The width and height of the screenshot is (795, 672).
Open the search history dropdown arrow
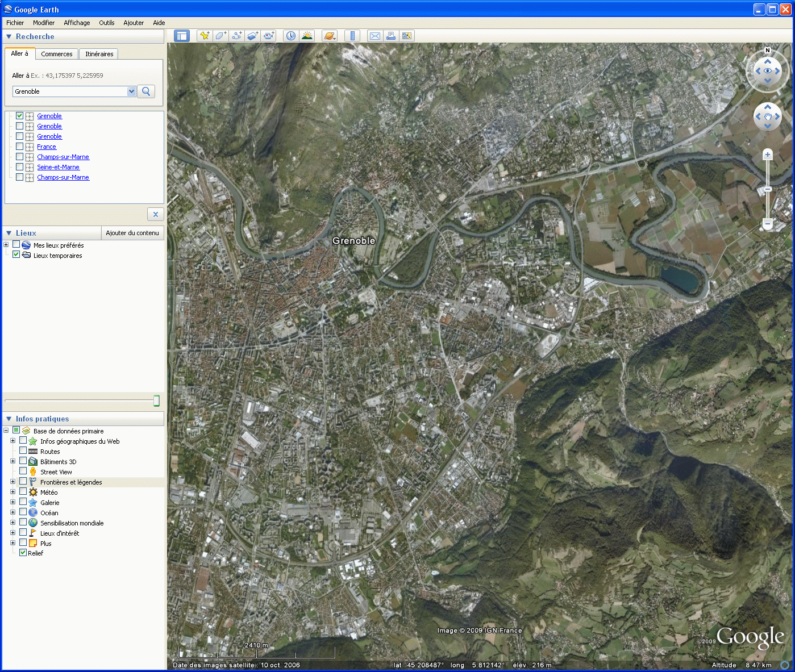131,91
